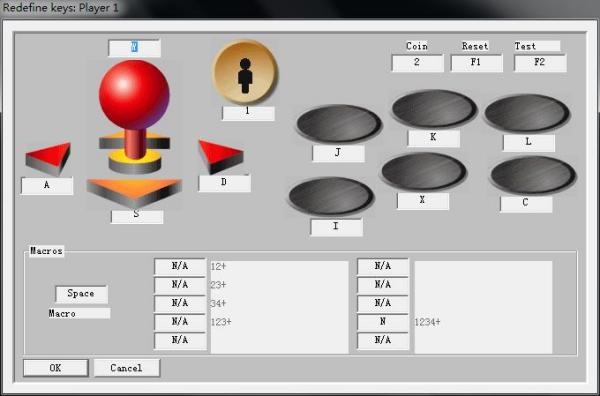Select the Reset key field showing F1
Viewport: 600px width, 396px height.
point(476,63)
